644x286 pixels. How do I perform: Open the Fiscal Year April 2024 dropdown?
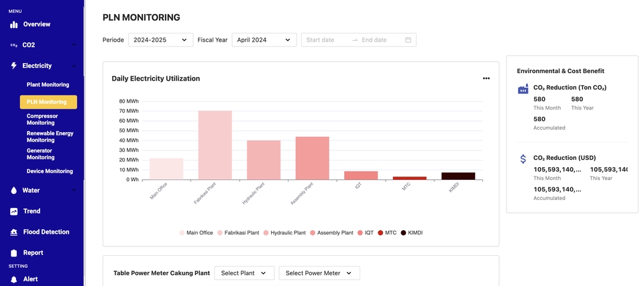pyautogui.click(x=264, y=40)
